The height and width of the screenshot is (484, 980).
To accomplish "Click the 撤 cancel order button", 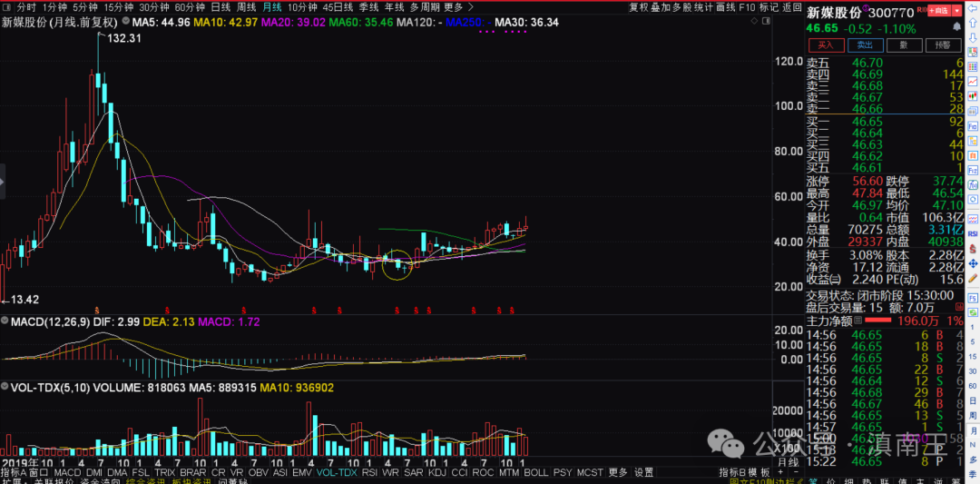I will [x=905, y=45].
